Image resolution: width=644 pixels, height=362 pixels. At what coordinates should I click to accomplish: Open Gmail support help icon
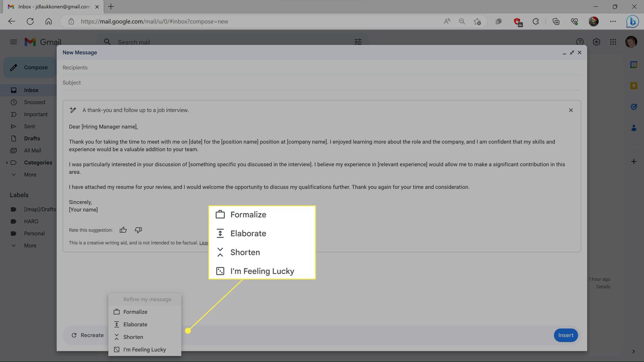click(580, 42)
